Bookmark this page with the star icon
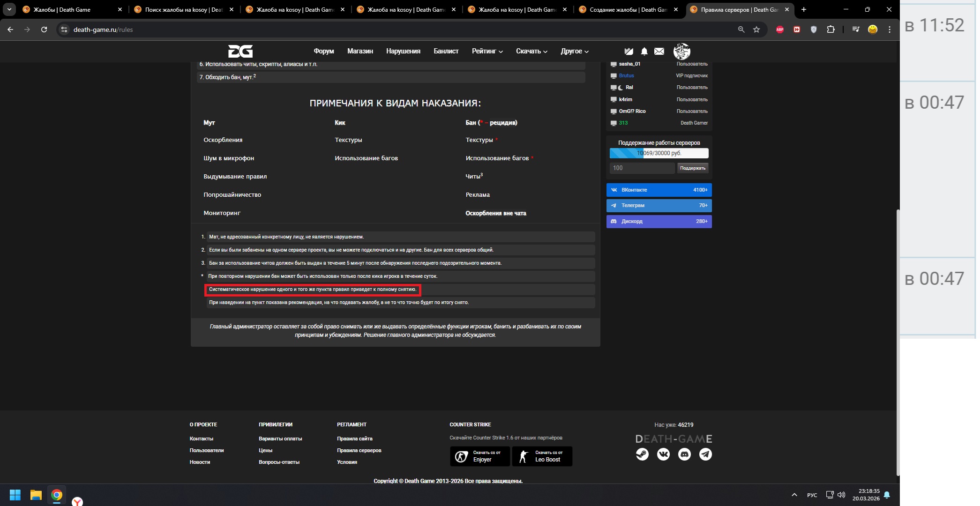 [756, 30]
